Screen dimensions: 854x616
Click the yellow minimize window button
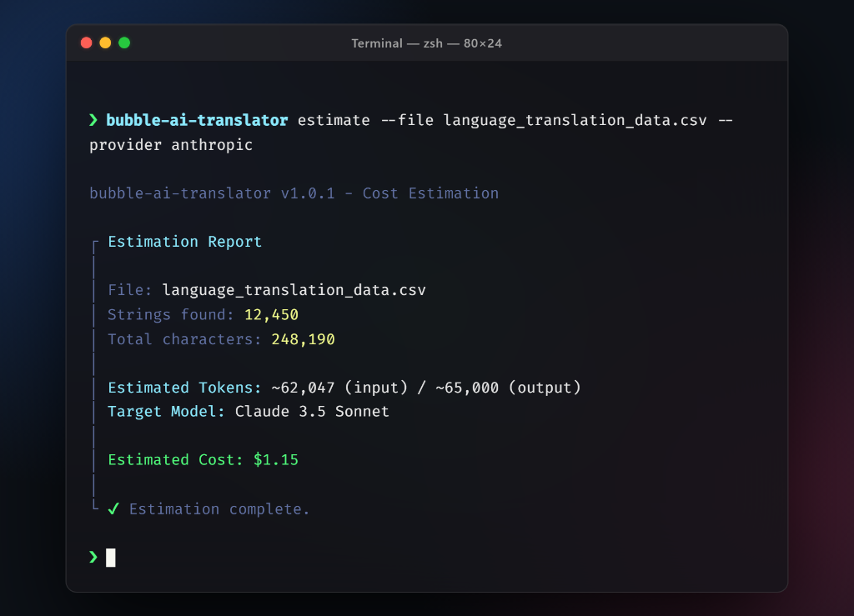[x=105, y=43]
